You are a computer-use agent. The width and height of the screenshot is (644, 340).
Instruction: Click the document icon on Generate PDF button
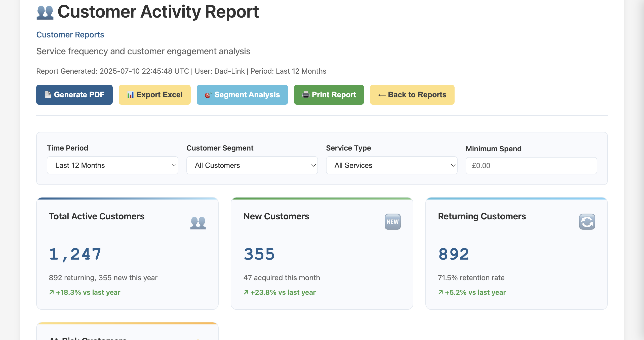[x=48, y=95]
